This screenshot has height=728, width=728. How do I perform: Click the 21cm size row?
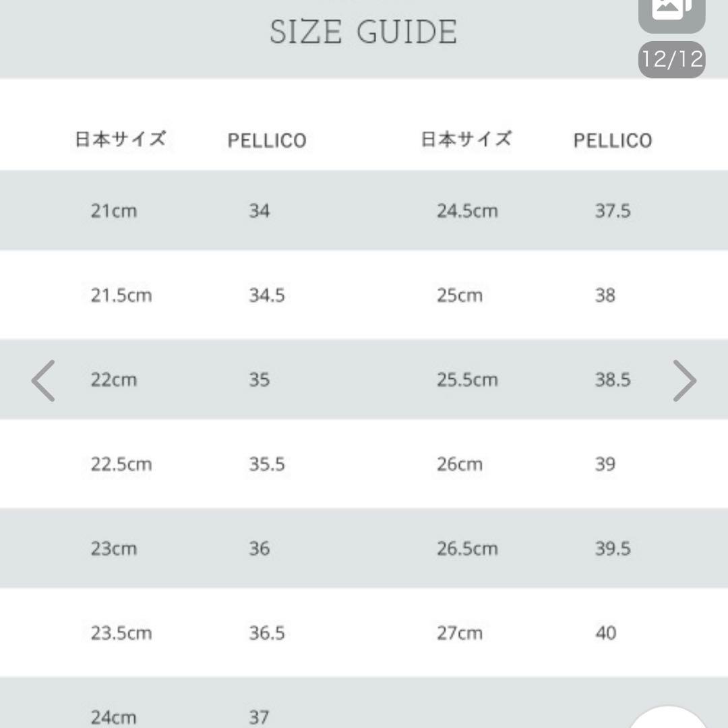pos(114,211)
